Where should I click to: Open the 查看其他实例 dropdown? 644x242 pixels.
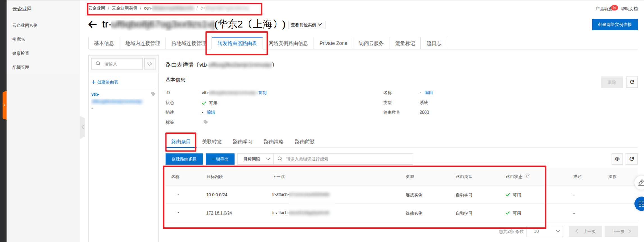click(307, 25)
